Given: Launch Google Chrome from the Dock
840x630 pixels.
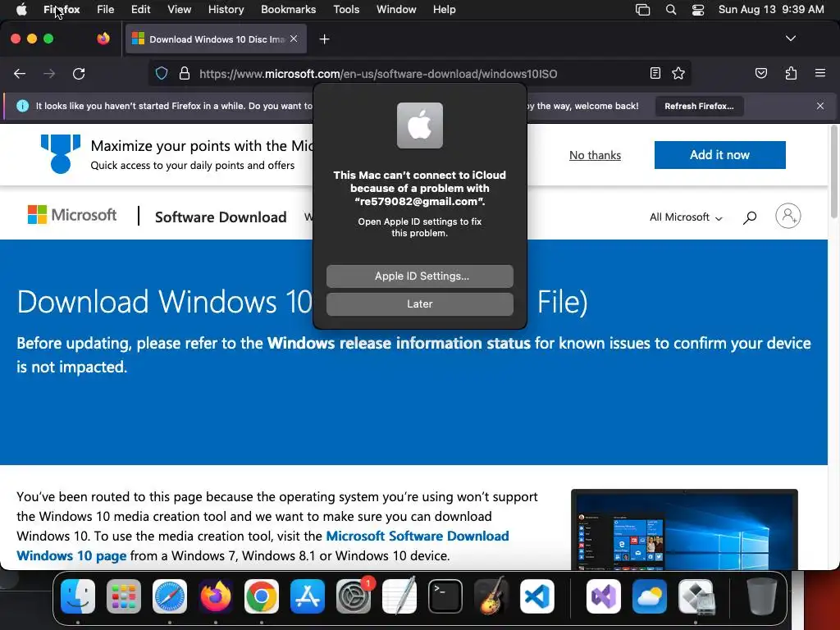Looking at the screenshot, I should tap(262, 596).
